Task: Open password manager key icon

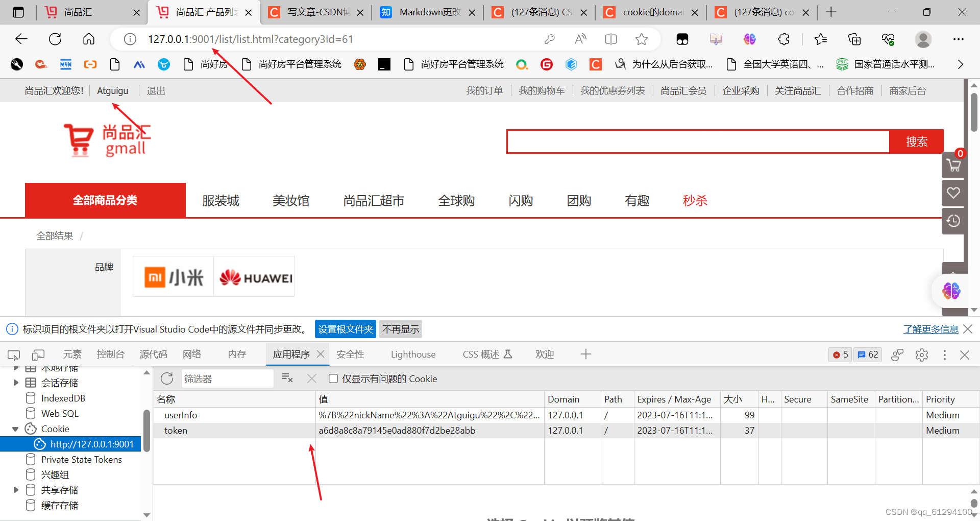Action: coord(550,39)
